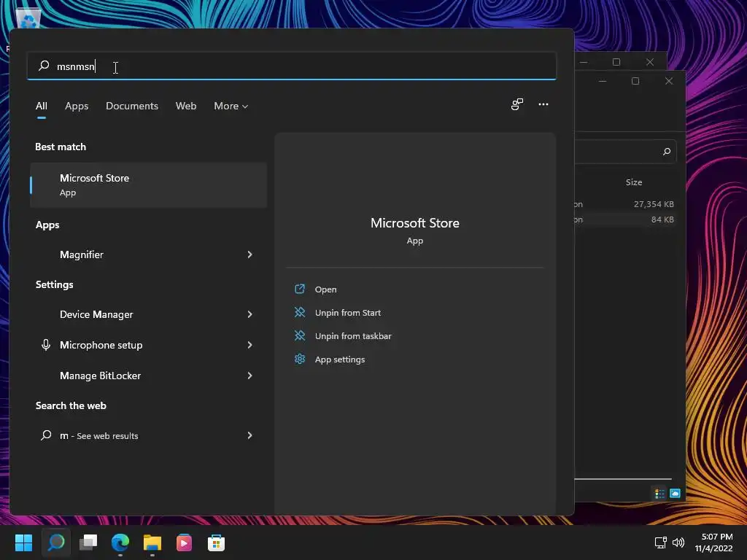Click the volume speaker tray icon
The image size is (747, 560).
point(678,542)
